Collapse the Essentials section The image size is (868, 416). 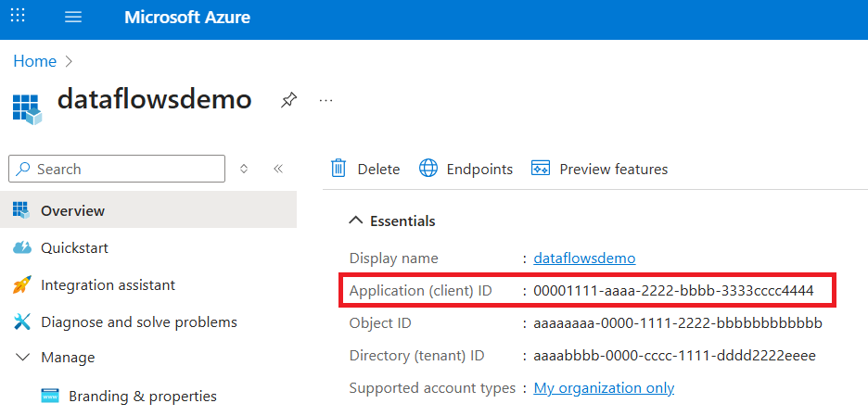pyautogui.click(x=355, y=221)
